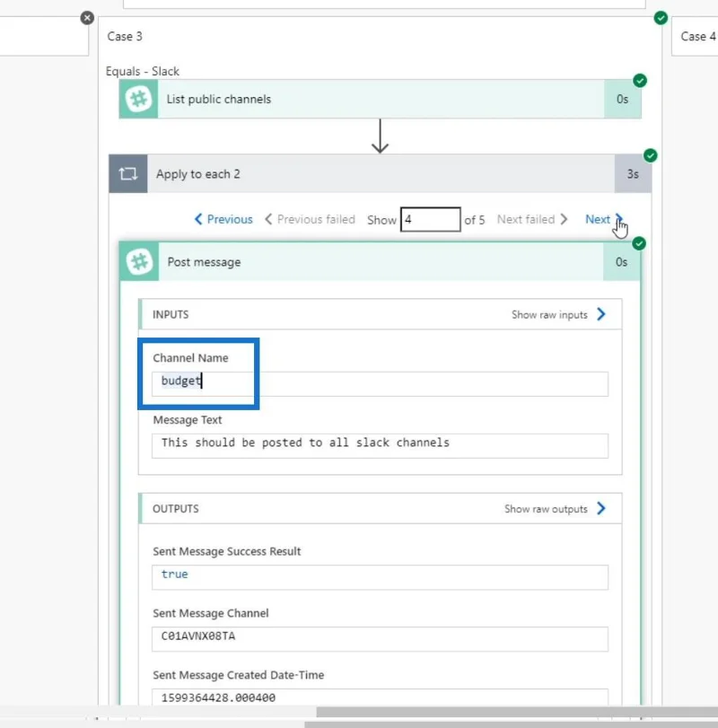The image size is (718, 728).
Task: Click the OUTPUTS section heading
Action: 175,509
